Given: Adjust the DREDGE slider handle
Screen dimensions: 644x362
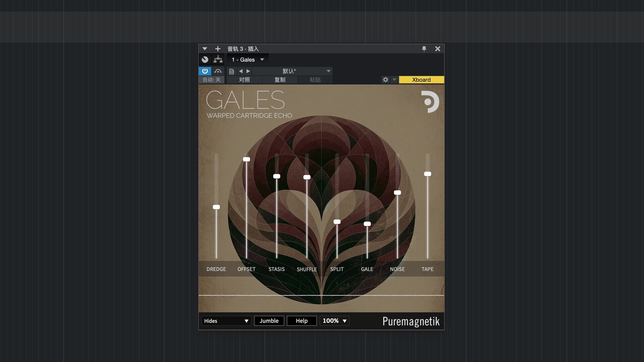Looking at the screenshot, I should [216, 207].
